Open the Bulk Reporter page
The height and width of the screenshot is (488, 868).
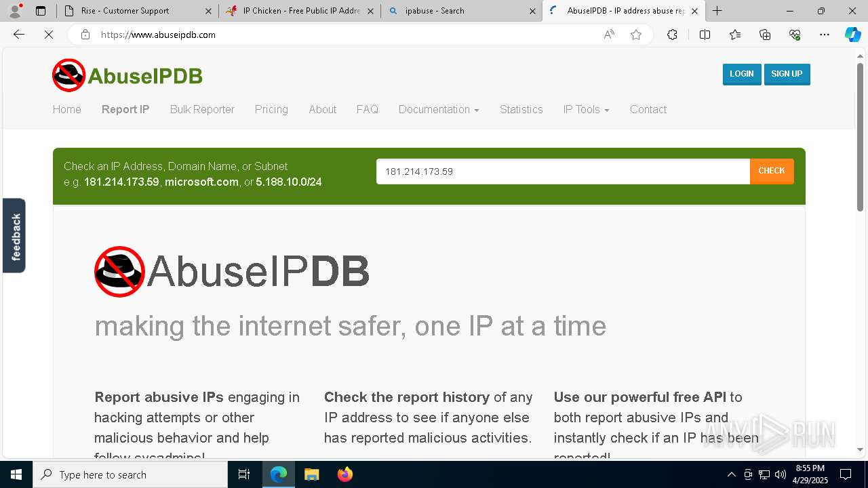202,109
